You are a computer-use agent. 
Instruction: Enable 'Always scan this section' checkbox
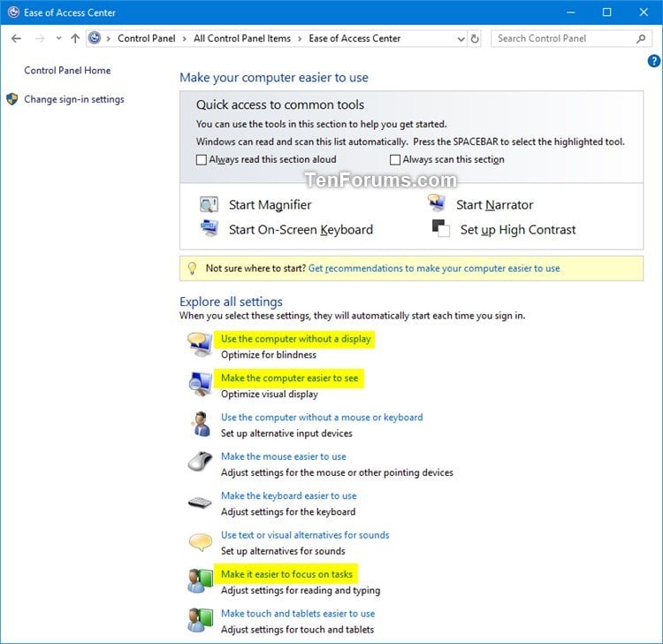(395, 159)
